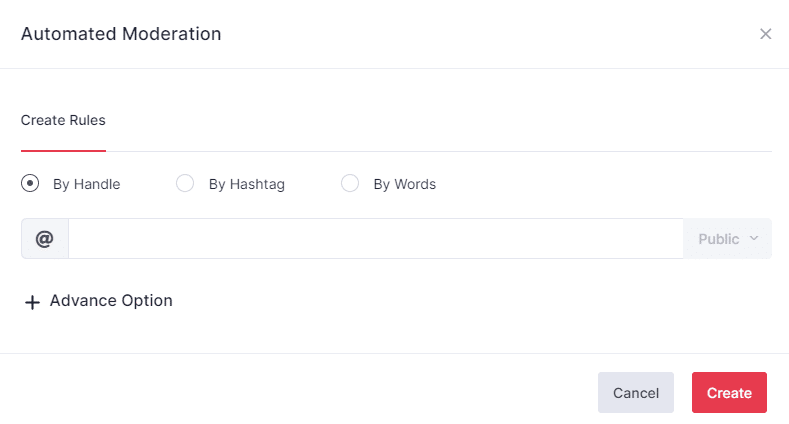This screenshot has width=789, height=424.
Task: Click the plus icon beside Advance Option
Action: 32,302
